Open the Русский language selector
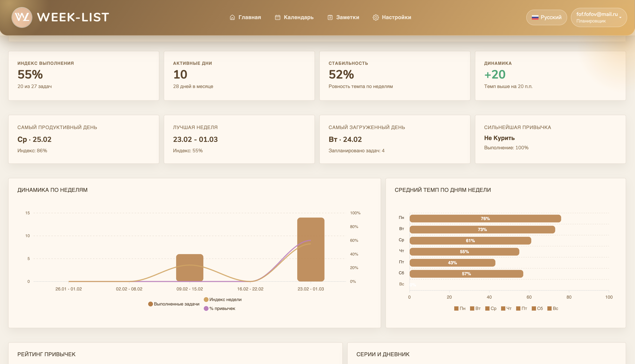Viewport: 635px width, 364px height. (x=550, y=17)
